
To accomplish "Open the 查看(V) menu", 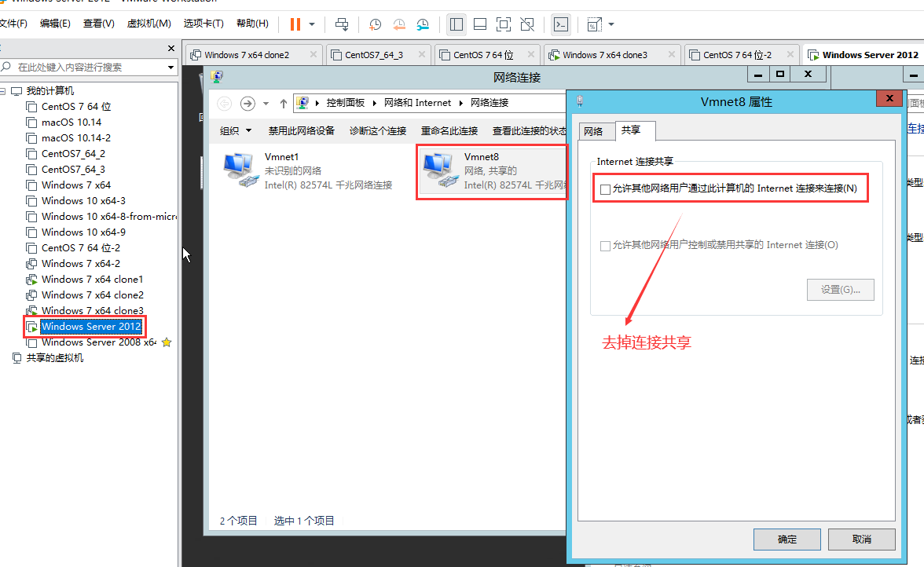I will 98,24.
